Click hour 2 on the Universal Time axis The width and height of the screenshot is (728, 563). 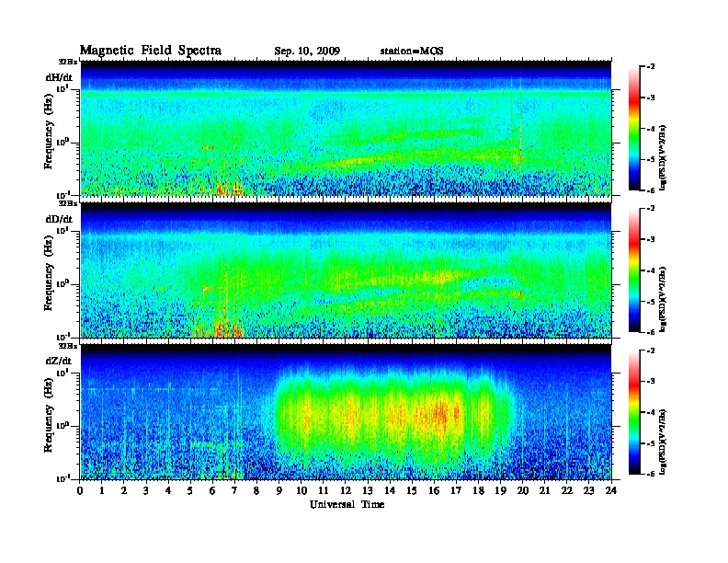[x=124, y=490]
